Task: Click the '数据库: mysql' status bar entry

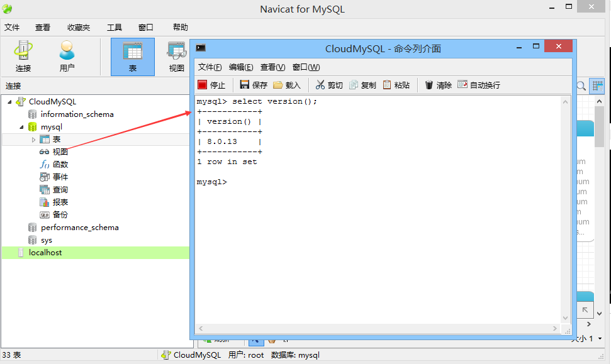Action: pos(295,355)
